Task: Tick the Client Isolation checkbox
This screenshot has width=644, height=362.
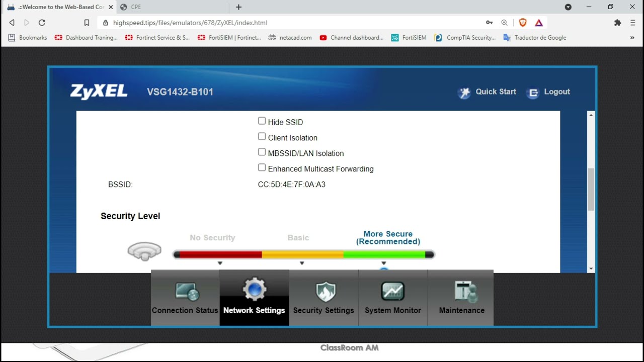Action: 262,136
